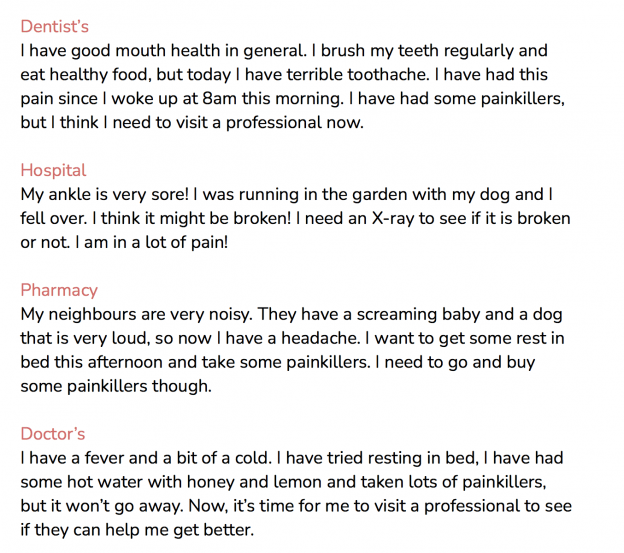The width and height of the screenshot is (624, 553).
Task: Click the Dentist's heading
Action: 55,27
